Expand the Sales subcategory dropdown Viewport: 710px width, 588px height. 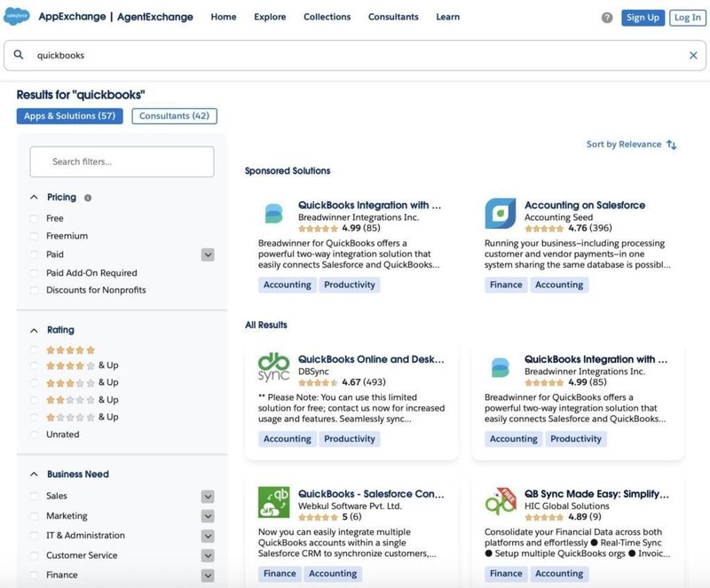coord(208,497)
